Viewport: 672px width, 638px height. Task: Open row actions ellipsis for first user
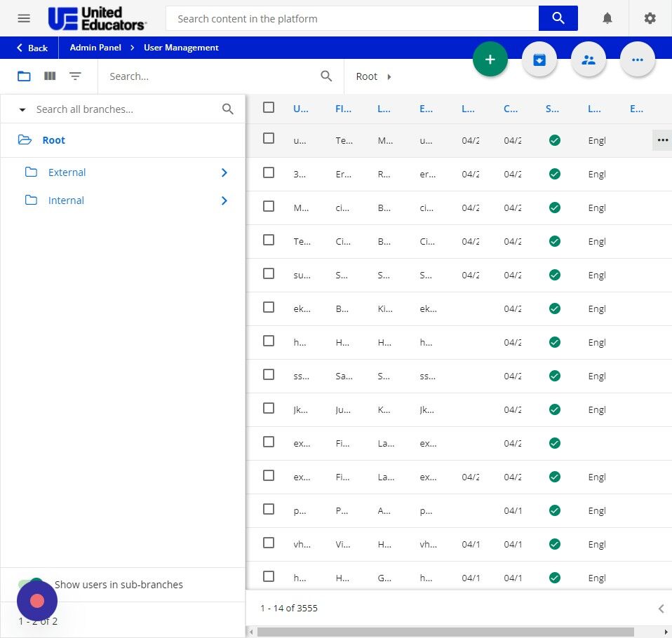point(662,140)
